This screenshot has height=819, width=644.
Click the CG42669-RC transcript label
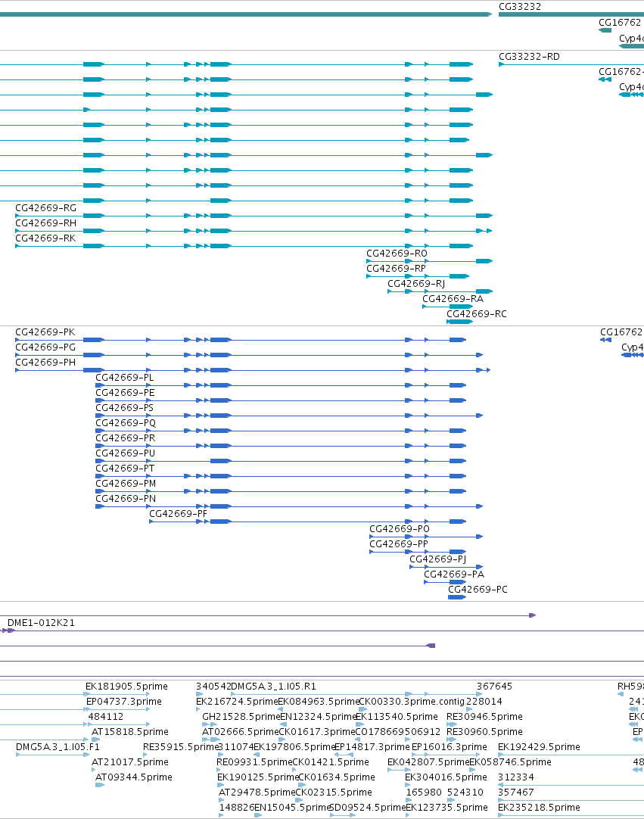[476, 314]
